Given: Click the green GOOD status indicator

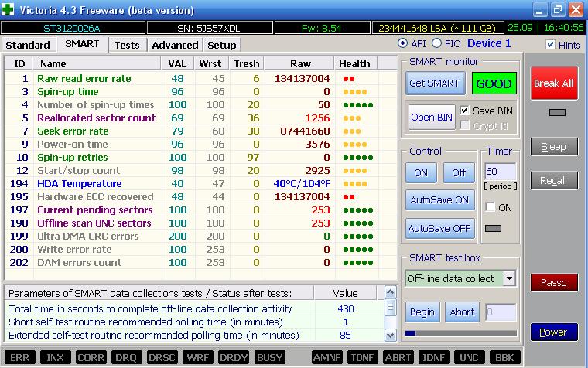Looking at the screenshot, I should coord(494,83).
